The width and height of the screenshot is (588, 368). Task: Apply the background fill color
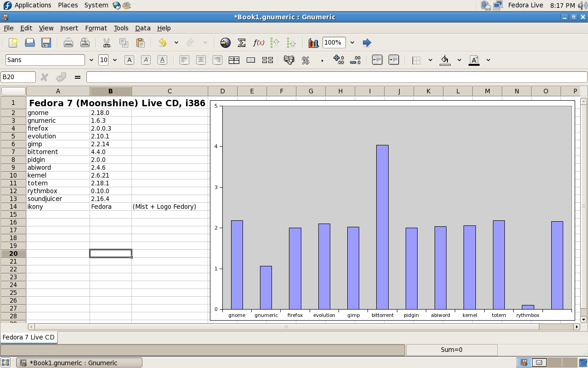pyautogui.click(x=445, y=60)
